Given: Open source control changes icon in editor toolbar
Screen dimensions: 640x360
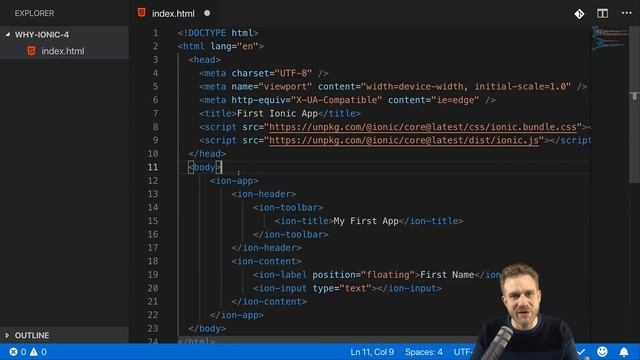Looking at the screenshot, I should pos(579,14).
